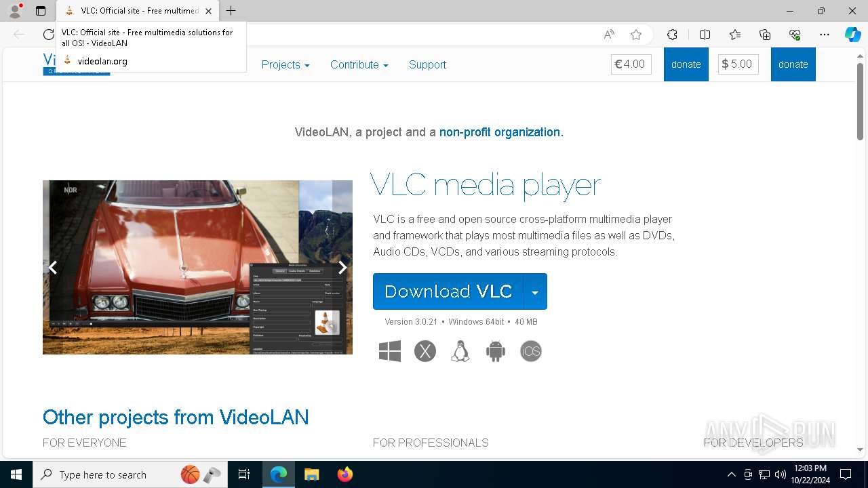Click the Version 3.0.21 text
Viewport: 868px width, 488px height.
(x=411, y=322)
